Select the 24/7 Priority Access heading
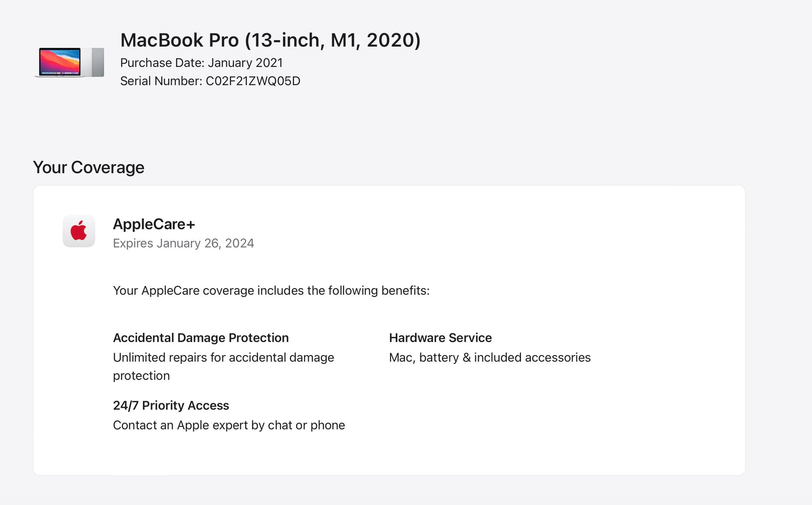The height and width of the screenshot is (505, 812). (171, 406)
